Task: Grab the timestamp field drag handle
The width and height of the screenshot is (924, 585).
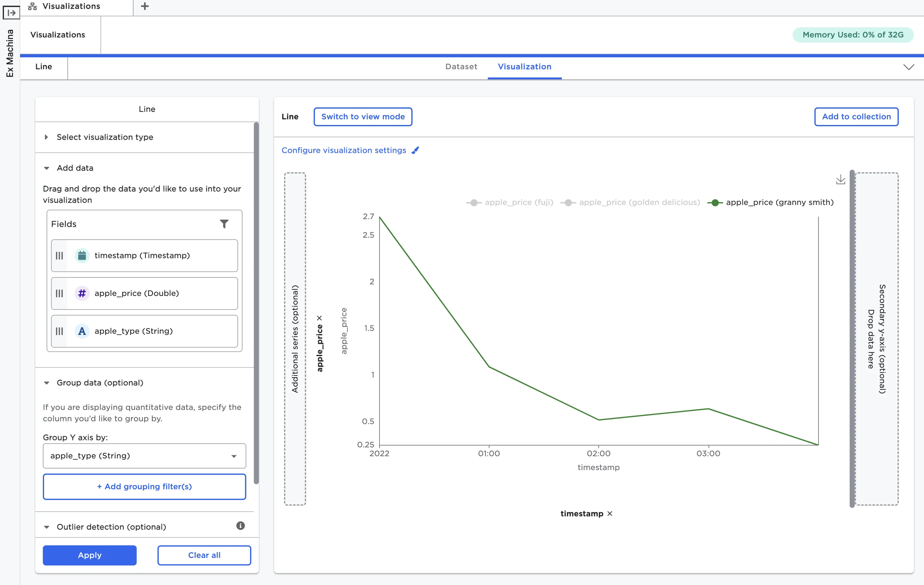Action: click(60, 256)
